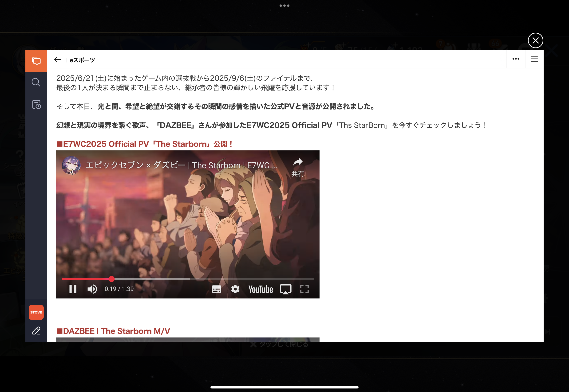Enter fullscreen video mode
Screen dimensions: 569x392
[304, 289]
